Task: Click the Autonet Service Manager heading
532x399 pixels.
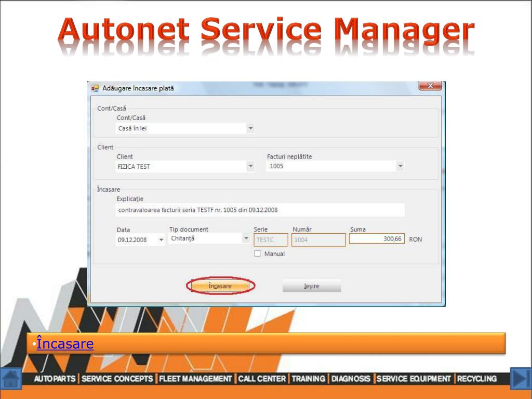Action: 266,30
